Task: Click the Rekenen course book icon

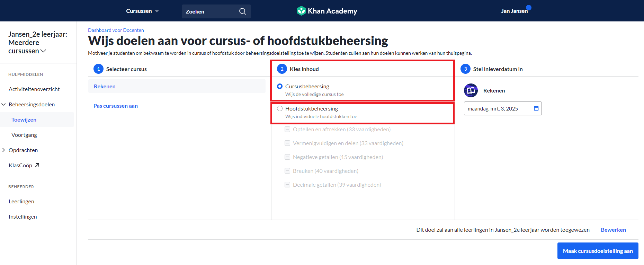Action: point(471,90)
